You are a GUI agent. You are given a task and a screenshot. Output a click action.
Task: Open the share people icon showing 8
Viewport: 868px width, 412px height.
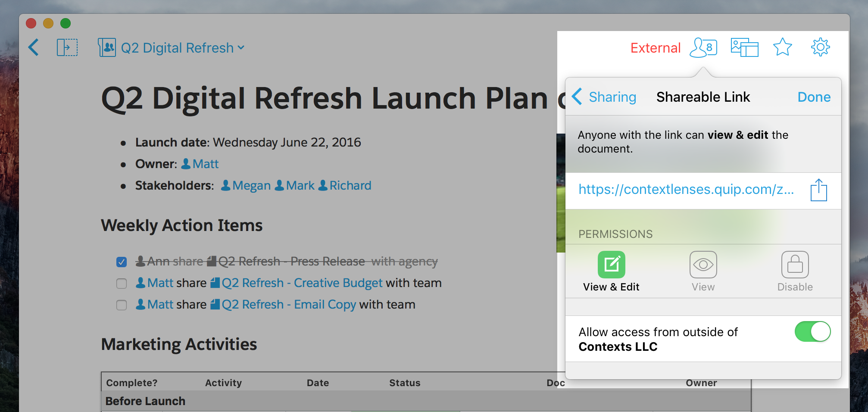click(703, 47)
